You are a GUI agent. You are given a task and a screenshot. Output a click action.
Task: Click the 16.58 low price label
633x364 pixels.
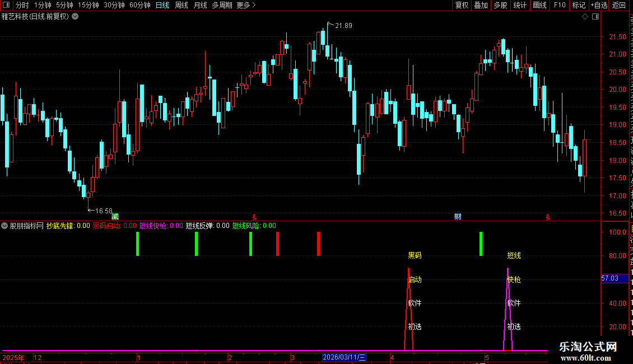pos(104,211)
